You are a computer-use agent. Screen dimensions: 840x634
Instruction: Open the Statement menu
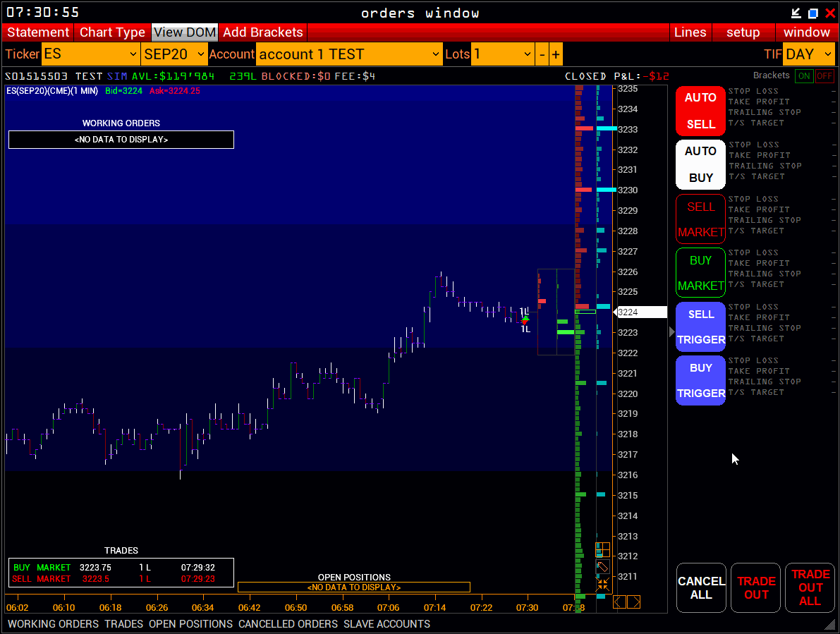coord(38,32)
